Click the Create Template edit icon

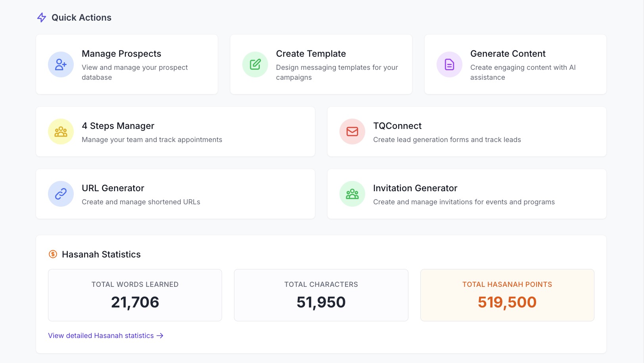pyautogui.click(x=255, y=64)
